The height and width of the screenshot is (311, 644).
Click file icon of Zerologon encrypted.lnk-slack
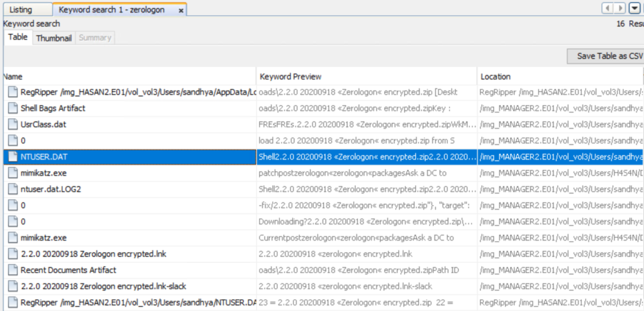click(13, 286)
